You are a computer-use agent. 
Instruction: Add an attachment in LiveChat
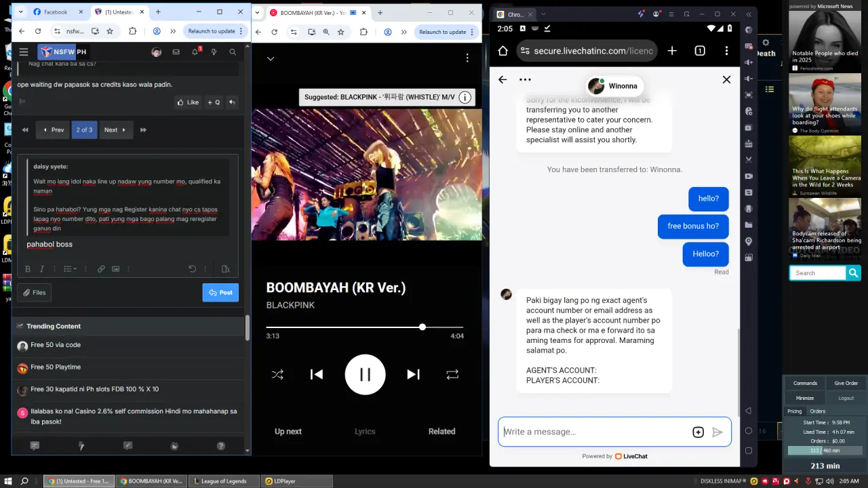[x=698, y=432]
